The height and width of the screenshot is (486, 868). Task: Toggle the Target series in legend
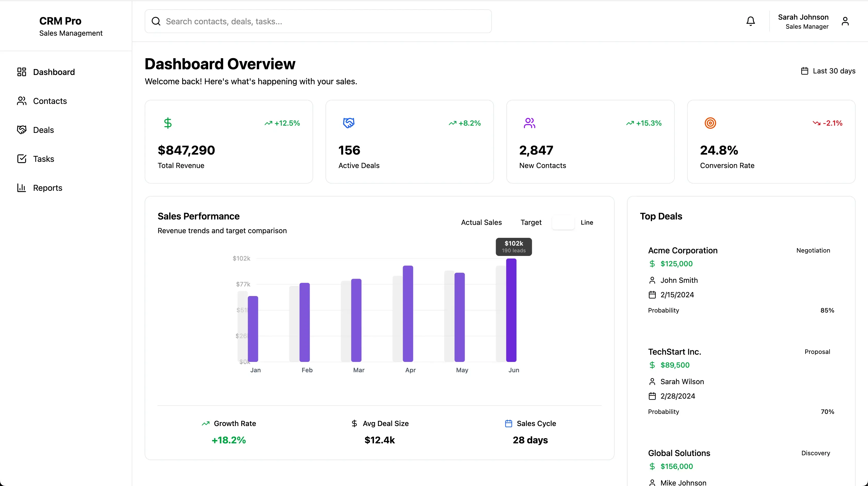pyautogui.click(x=531, y=222)
